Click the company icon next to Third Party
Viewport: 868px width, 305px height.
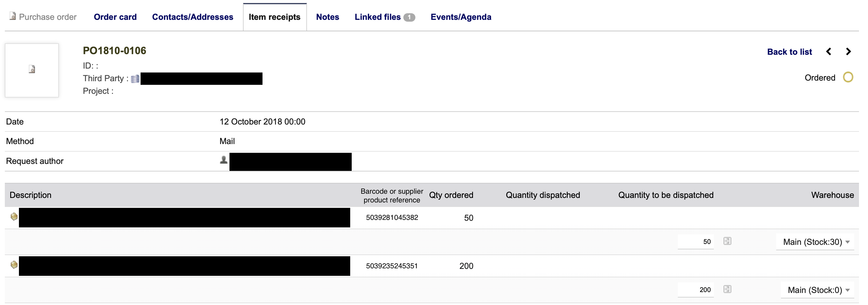135,78
